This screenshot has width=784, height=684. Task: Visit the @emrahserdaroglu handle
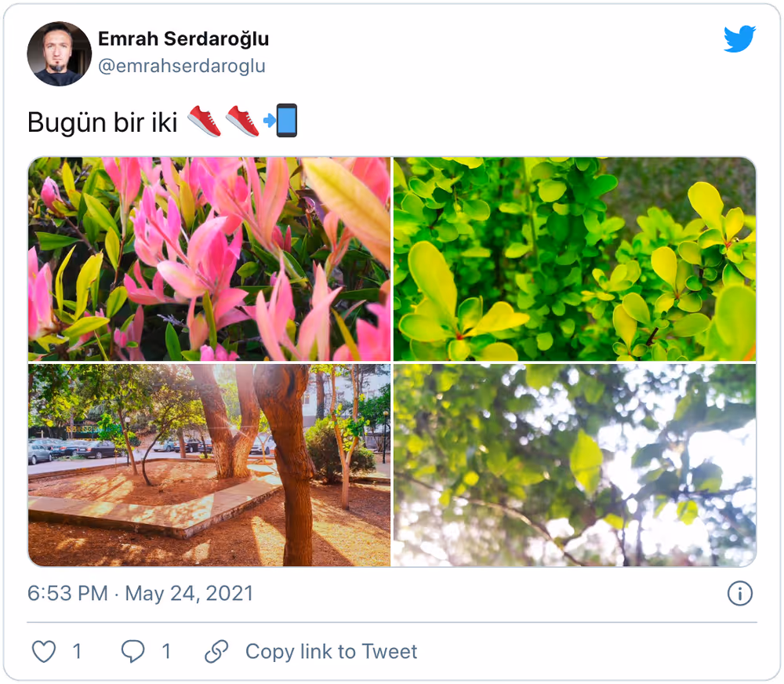[182, 66]
